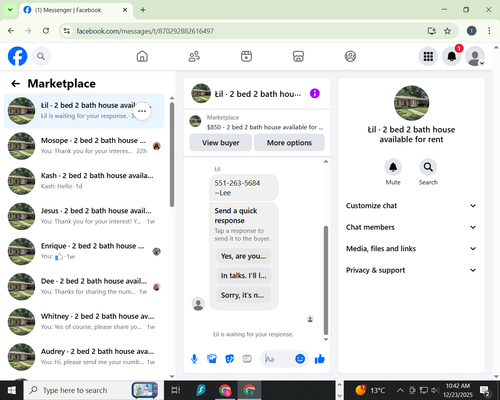This screenshot has height=400, width=500.
Task: Send quick reply 'In talks. I'll l...'
Action: 244,275
